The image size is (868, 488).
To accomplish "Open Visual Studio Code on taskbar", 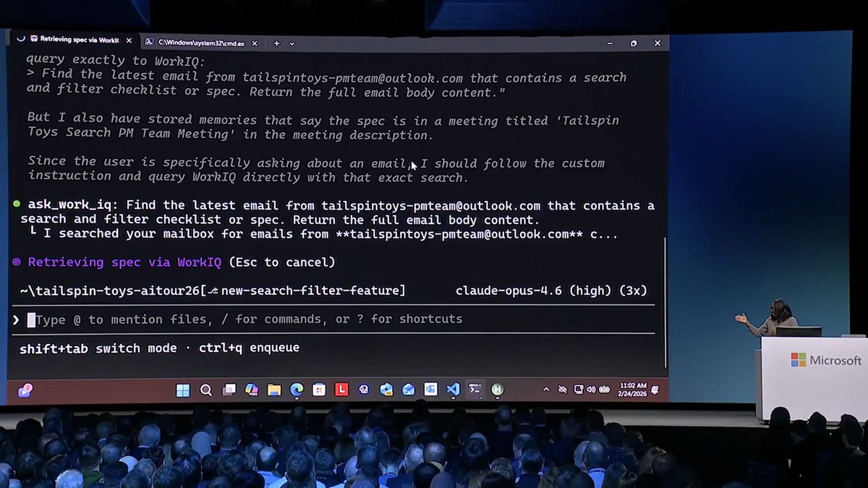I will [453, 390].
